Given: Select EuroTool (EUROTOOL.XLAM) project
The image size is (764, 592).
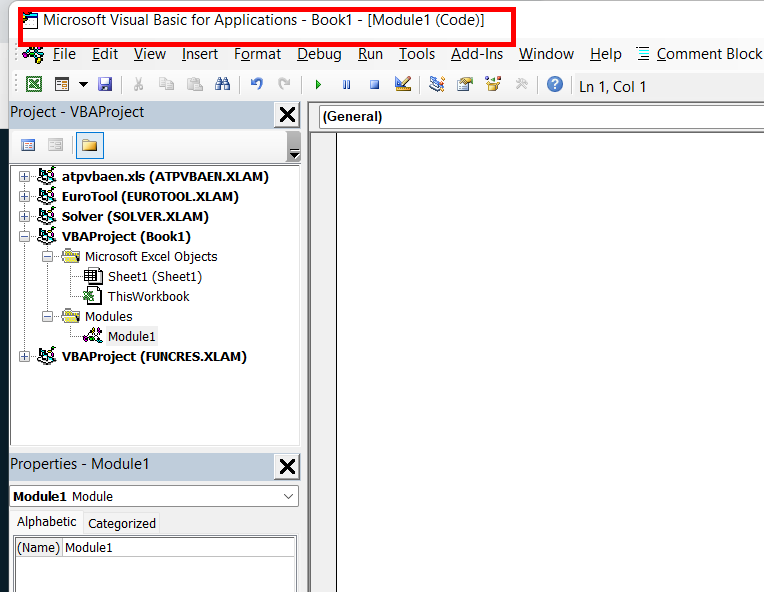Looking at the screenshot, I should [x=150, y=196].
